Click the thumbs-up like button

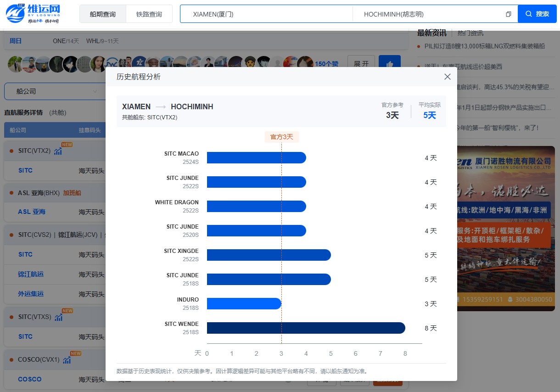click(390, 64)
